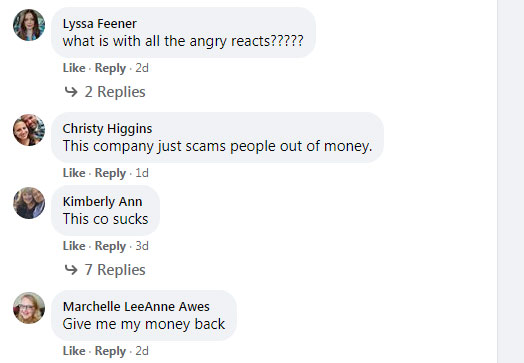Viewport: 524px width, 363px height.
Task: Open Kimberly Ann's profile picture
Action: click(29, 203)
